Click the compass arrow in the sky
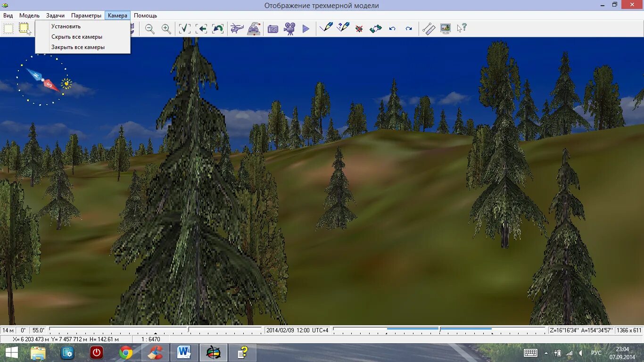Viewport: 644px width, 362px height. pyautogui.click(x=42, y=80)
